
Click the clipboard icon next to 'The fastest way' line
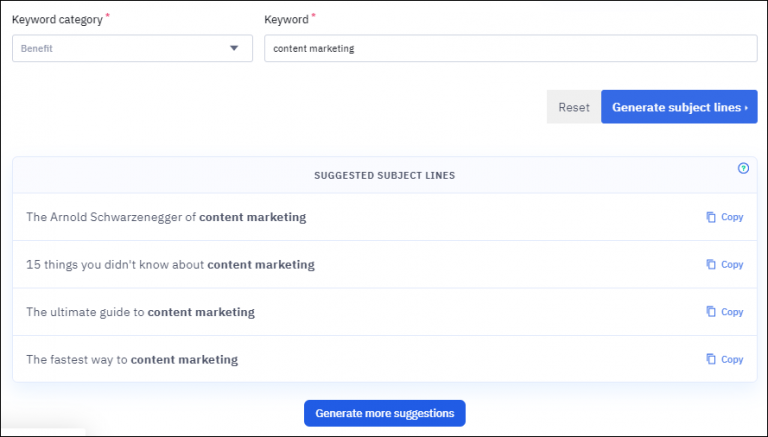click(711, 359)
